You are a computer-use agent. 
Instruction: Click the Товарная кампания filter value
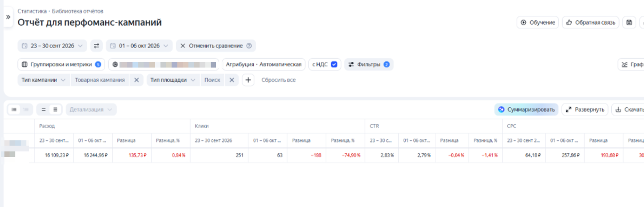point(100,80)
